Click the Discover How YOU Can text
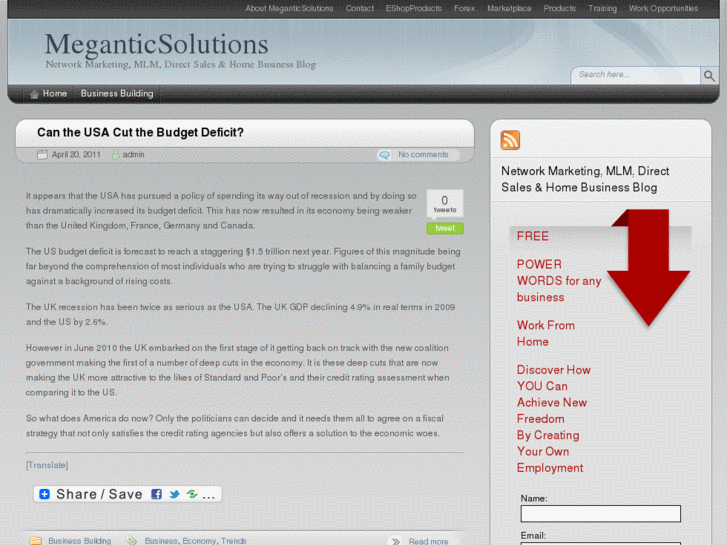 [554, 378]
